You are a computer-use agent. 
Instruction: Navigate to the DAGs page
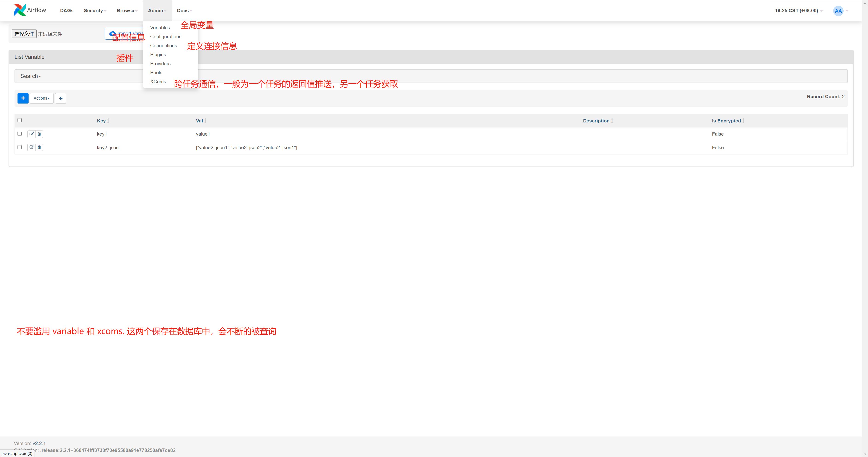(x=67, y=10)
